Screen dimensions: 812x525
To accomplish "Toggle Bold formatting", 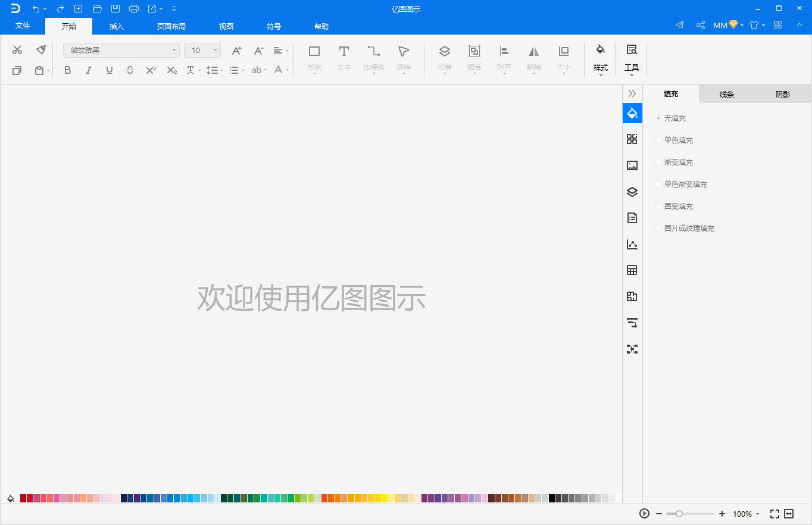I will pos(68,70).
